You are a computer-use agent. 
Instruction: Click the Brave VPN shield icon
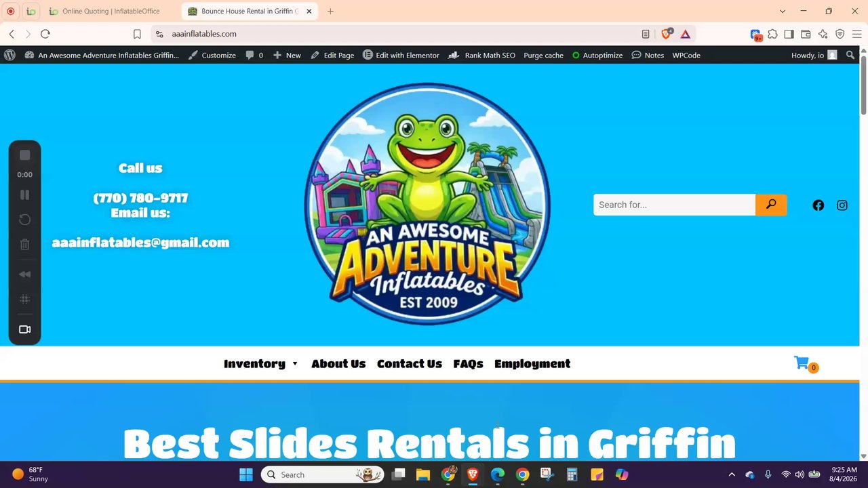coord(840,34)
